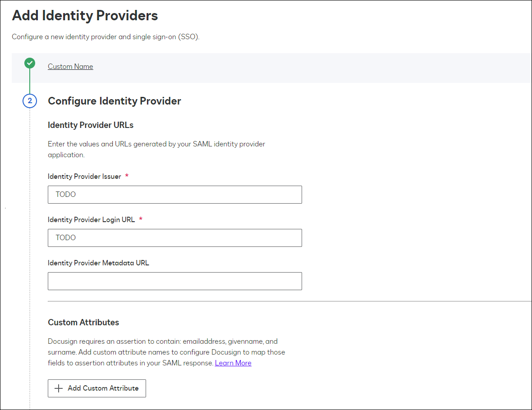Click the Identity Provider URLs subheading
Screen dimensions: 532x410
[x=90, y=125]
